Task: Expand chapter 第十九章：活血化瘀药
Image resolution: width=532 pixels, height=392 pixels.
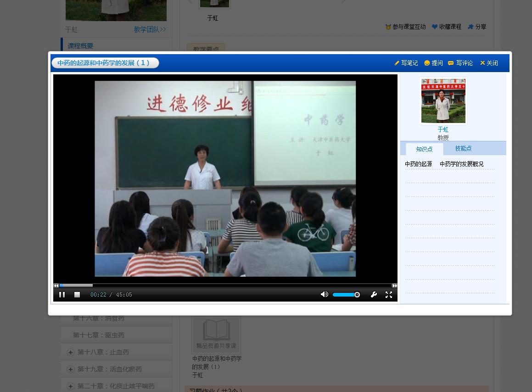Action: click(71, 369)
